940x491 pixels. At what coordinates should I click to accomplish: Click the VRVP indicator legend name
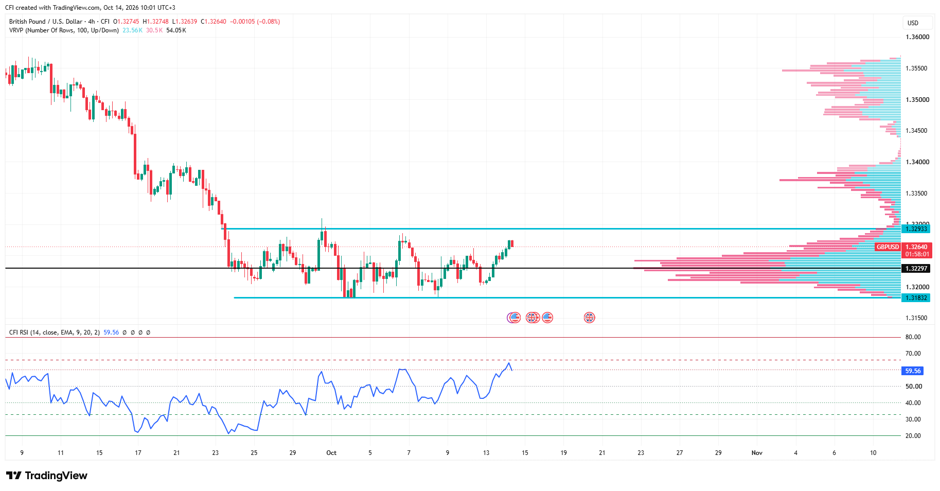[x=64, y=30]
